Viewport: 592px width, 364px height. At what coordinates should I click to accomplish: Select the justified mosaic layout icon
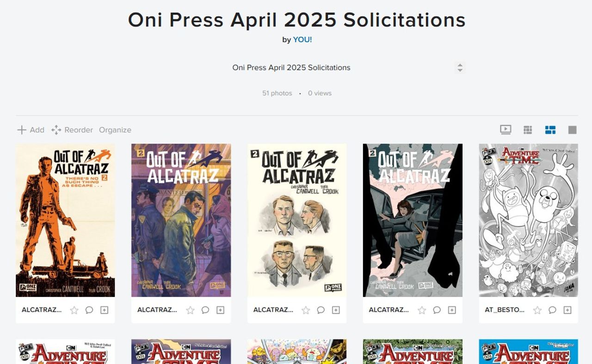tap(550, 130)
